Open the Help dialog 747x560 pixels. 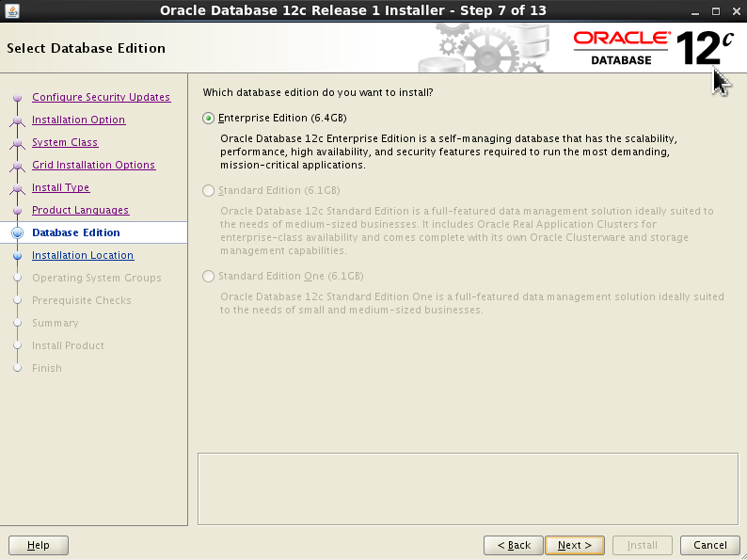39,545
